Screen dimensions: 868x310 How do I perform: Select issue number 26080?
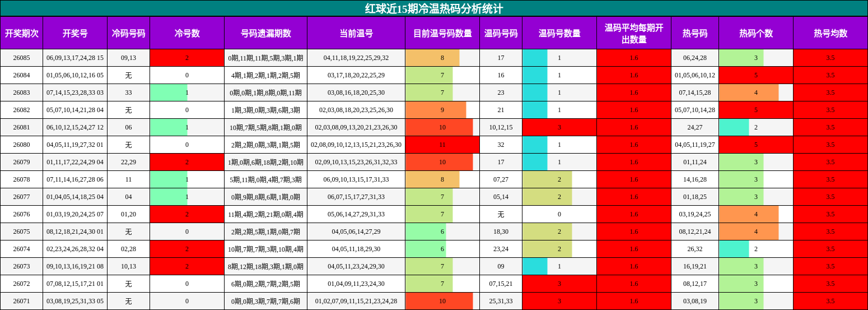coord(21,145)
